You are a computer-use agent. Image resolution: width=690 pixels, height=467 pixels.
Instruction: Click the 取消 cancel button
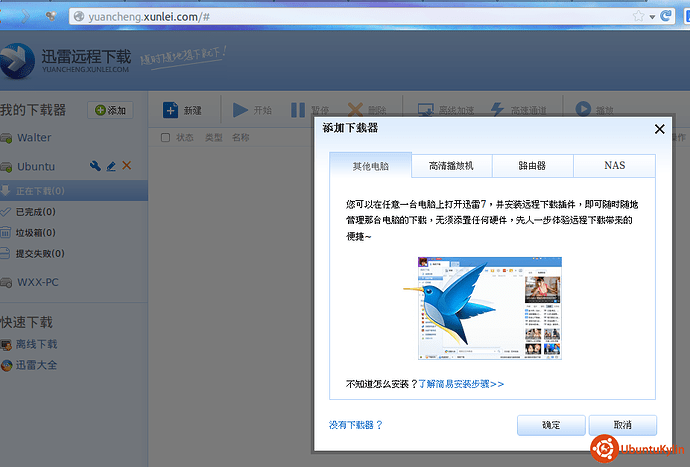623,425
